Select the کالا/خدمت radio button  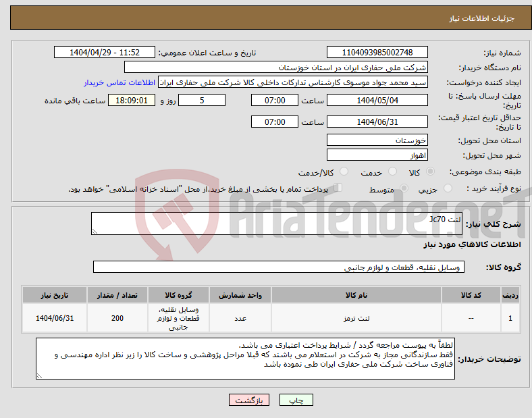(x=344, y=172)
